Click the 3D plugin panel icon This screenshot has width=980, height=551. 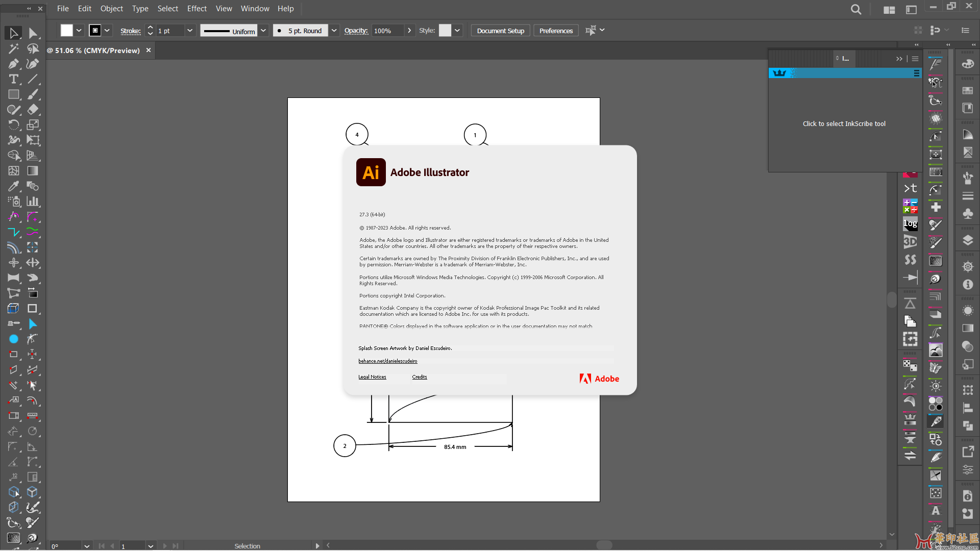tap(910, 242)
